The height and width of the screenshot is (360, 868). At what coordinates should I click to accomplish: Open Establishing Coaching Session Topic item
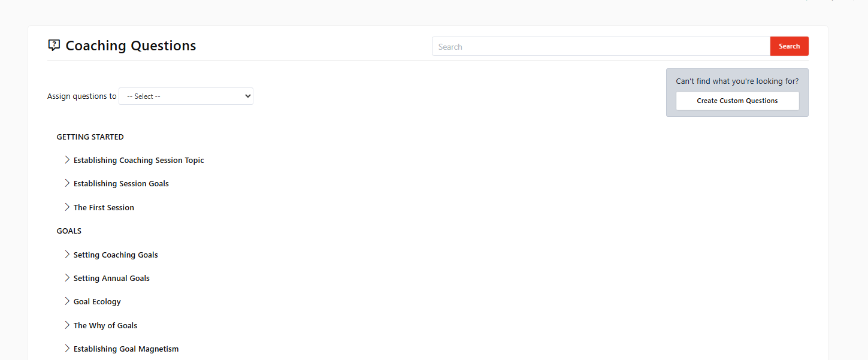tap(139, 160)
